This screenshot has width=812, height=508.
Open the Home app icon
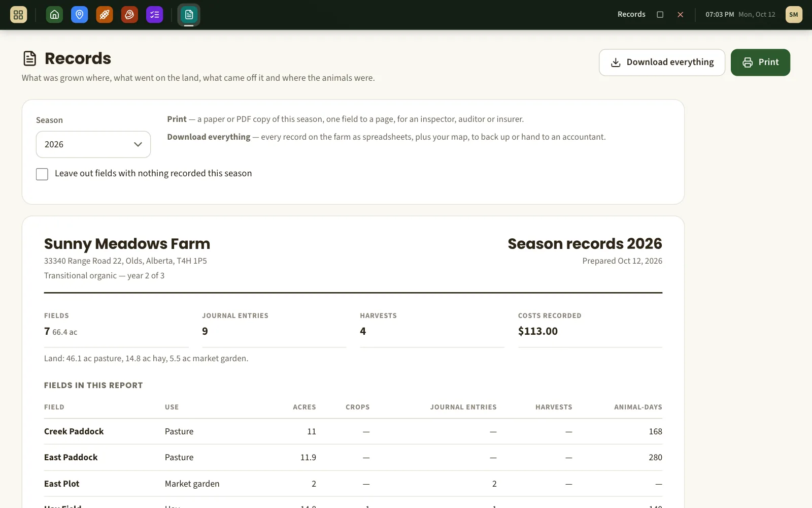coord(54,15)
